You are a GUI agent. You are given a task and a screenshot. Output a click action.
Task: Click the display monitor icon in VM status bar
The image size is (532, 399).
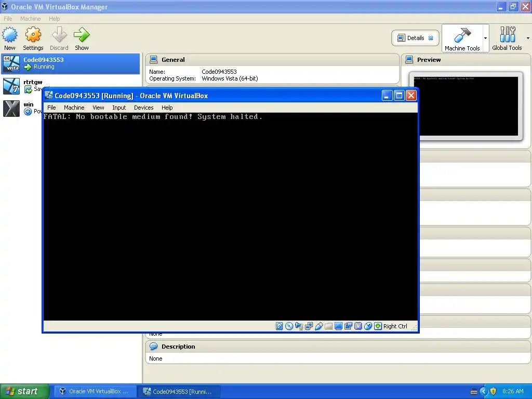tap(338, 326)
